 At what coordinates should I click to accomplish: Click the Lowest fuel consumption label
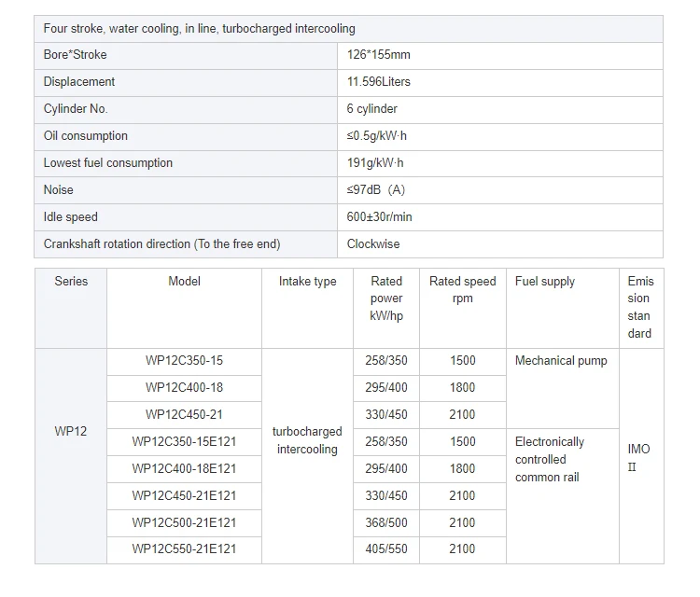tap(108, 163)
